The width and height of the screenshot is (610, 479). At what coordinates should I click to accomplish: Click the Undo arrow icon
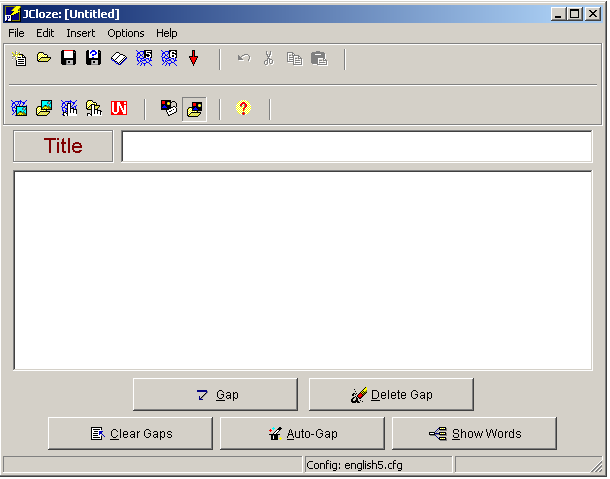[244, 59]
